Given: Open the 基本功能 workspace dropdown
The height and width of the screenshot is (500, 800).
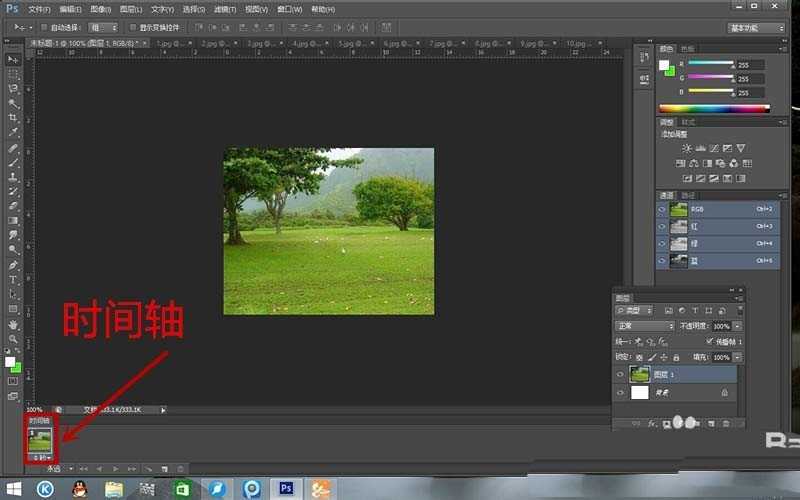Looking at the screenshot, I should (757, 28).
